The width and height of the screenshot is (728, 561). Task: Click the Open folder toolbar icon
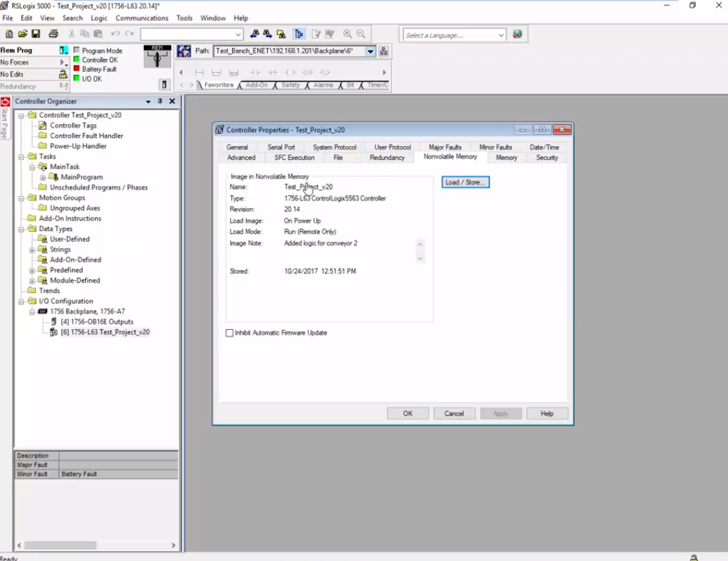tap(22, 34)
